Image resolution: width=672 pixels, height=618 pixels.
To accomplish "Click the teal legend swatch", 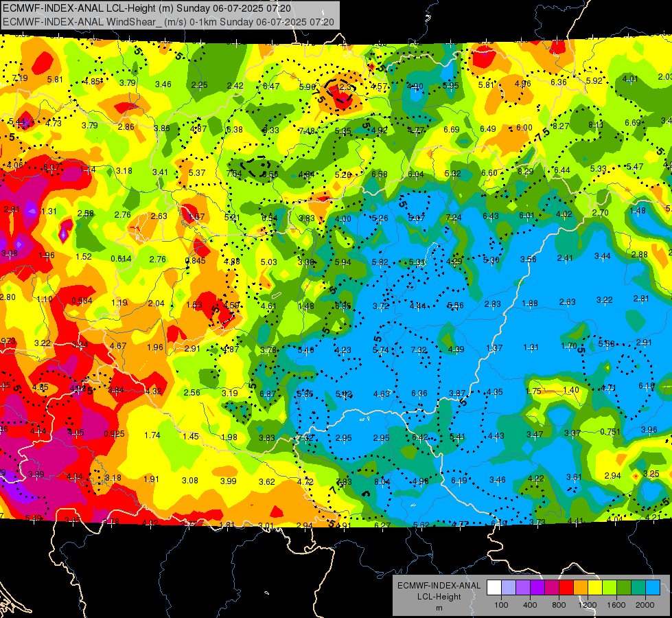I will (638, 587).
